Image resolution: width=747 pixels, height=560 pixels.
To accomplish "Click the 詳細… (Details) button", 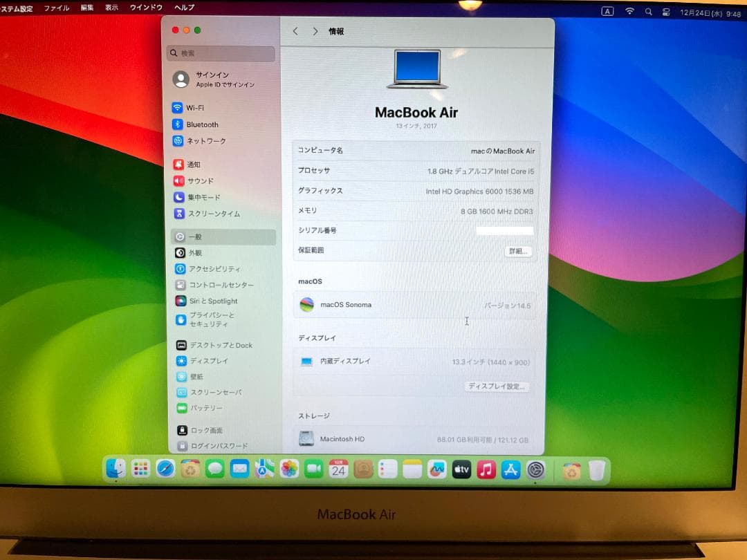I will 517,251.
